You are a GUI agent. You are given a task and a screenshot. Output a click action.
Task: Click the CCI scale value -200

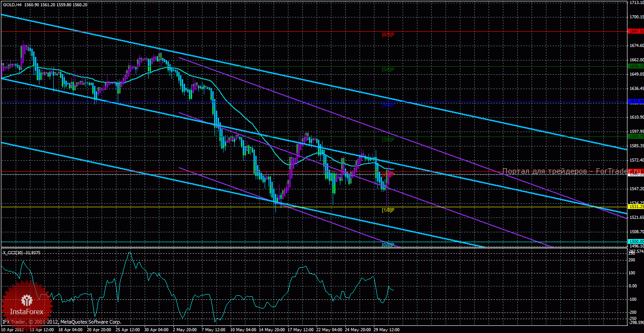pos(633,312)
